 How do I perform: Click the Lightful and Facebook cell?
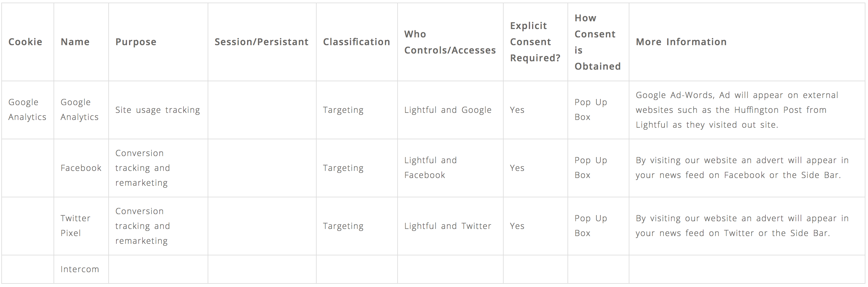[x=430, y=167]
